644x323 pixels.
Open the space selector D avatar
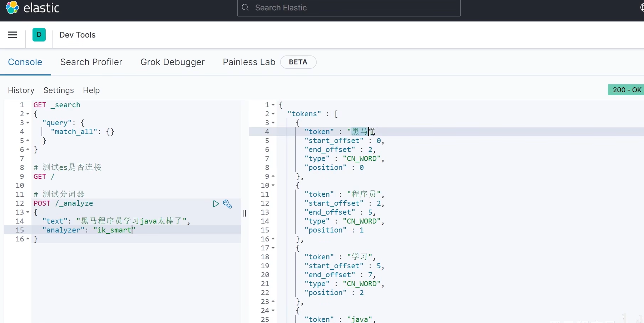[x=39, y=35]
